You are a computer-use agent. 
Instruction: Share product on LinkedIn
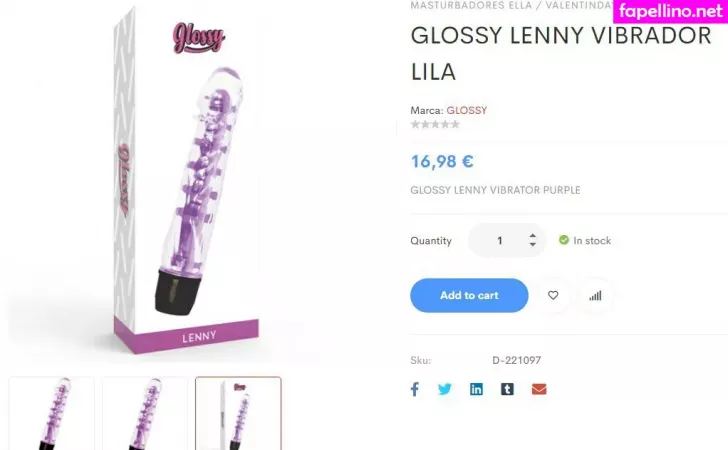[x=476, y=389]
